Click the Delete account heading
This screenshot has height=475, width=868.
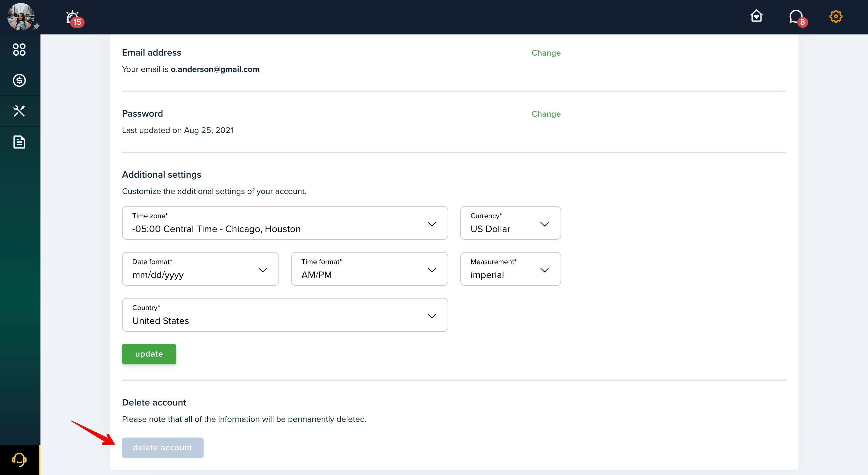coord(154,402)
